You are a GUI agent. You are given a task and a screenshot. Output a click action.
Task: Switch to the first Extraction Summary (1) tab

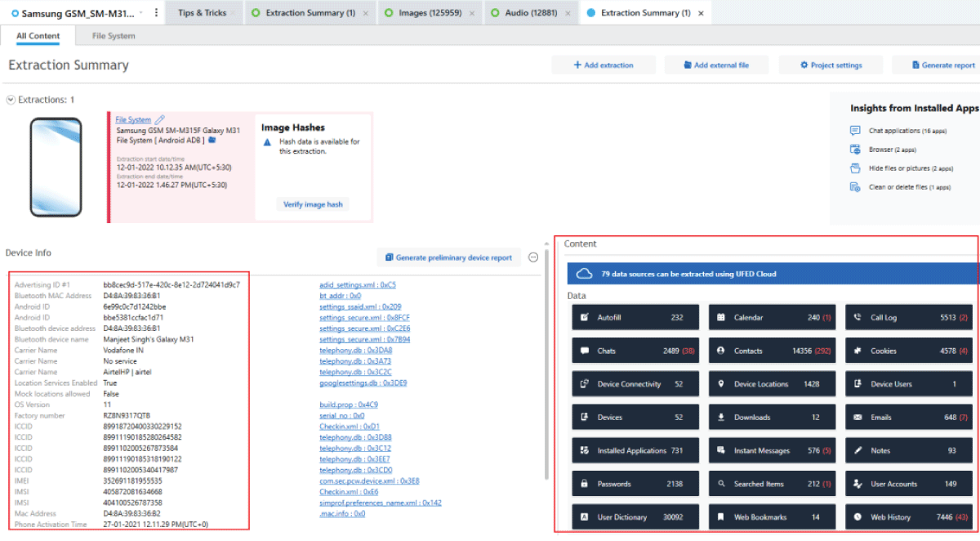click(x=310, y=13)
